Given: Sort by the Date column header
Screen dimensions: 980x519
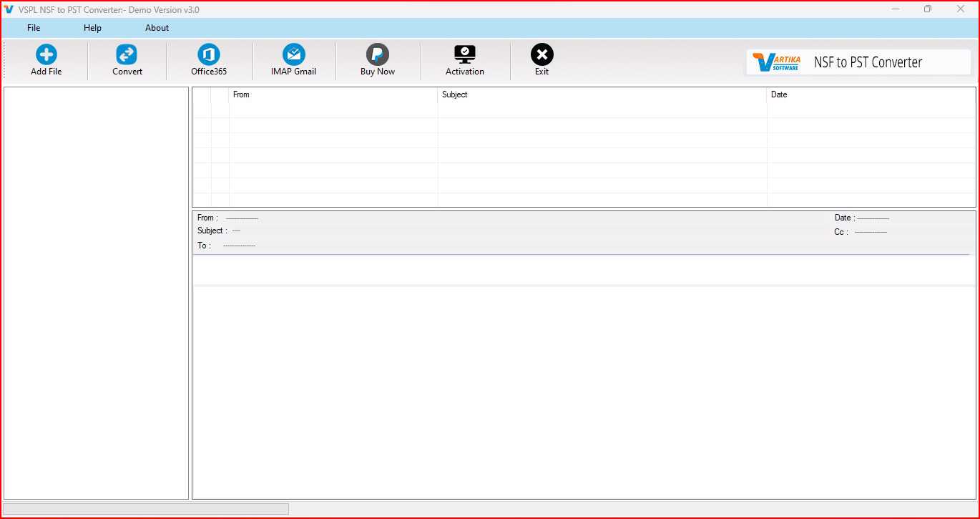Looking at the screenshot, I should (x=871, y=94).
